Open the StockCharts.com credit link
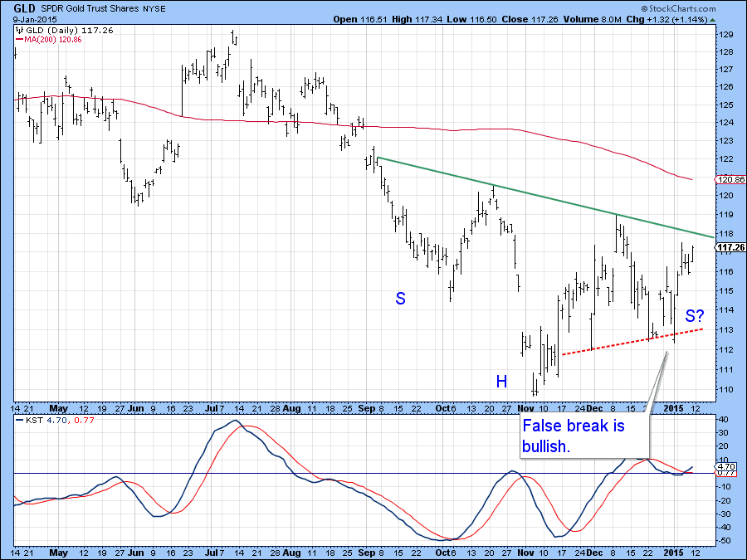The height and width of the screenshot is (560, 747). (678, 8)
